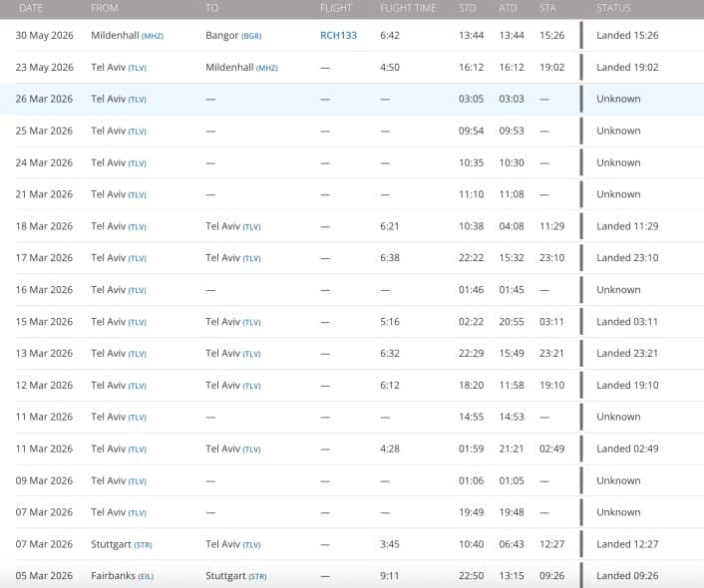Click ATD value 20:55
Screen dimensions: 704x588
click(x=512, y=322)
